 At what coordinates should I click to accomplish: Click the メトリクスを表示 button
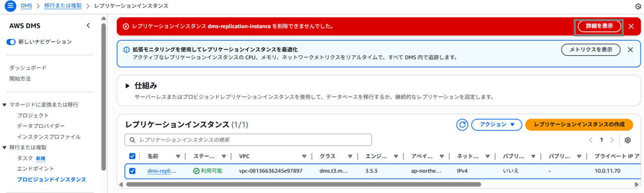[591, 49]
